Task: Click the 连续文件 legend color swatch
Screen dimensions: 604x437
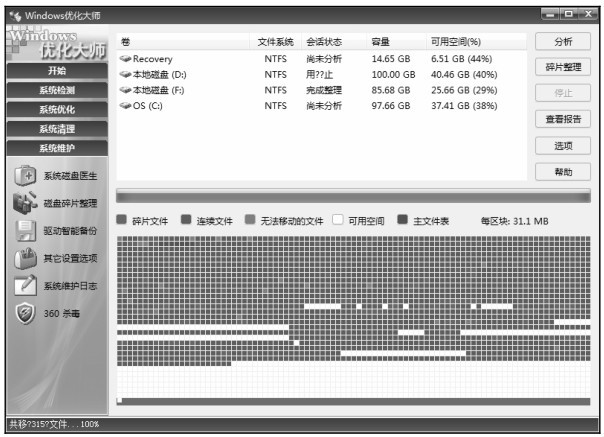Action: click(x=186, y=220)
